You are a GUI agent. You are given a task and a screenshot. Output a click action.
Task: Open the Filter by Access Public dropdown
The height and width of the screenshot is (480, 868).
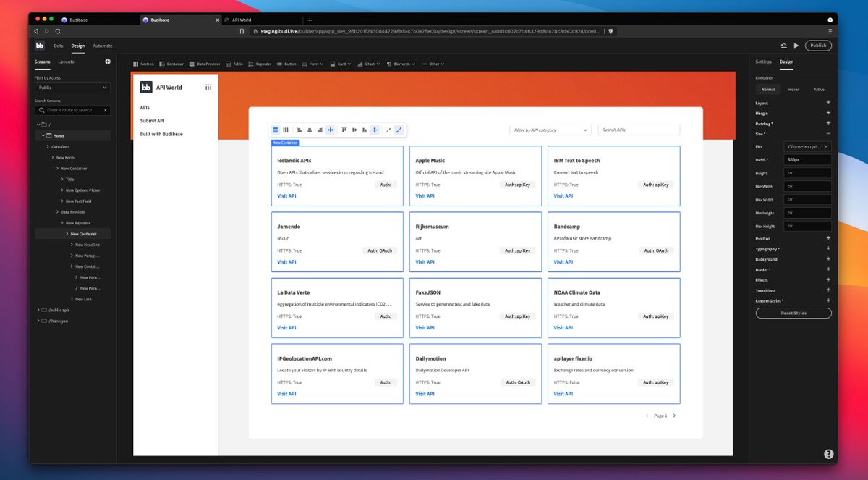[72, 88]
